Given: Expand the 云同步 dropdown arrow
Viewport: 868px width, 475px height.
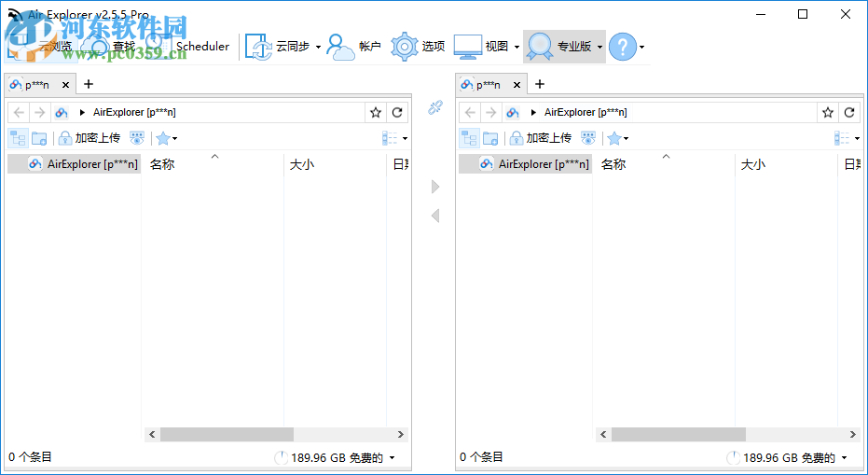Looking at the screenshot, I should (318, 47).
